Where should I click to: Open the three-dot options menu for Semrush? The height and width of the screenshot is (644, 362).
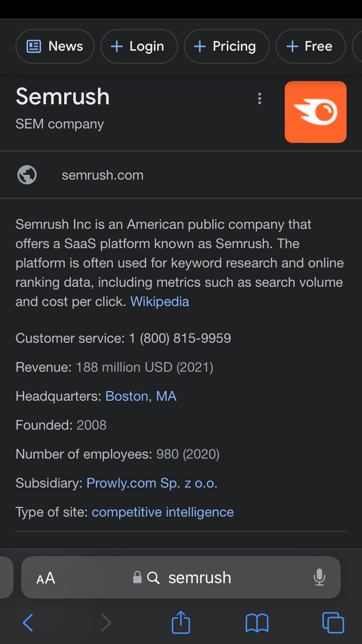click(x=259, y=98)
